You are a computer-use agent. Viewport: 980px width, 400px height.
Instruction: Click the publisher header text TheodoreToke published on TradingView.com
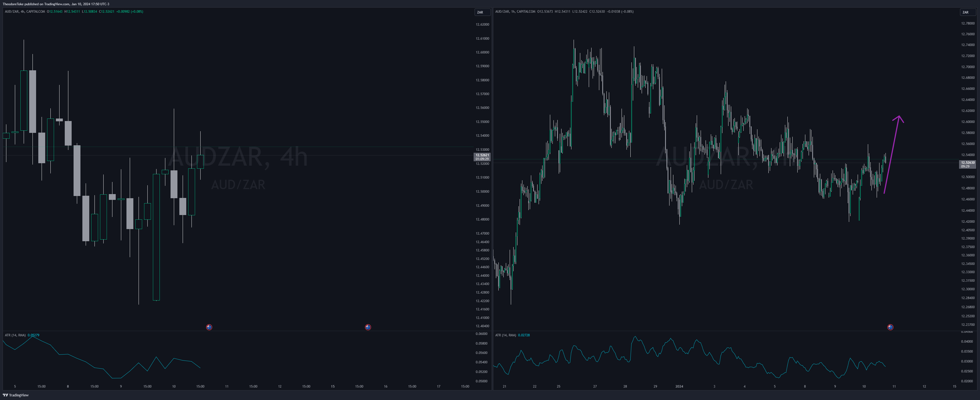click(36, 4)
